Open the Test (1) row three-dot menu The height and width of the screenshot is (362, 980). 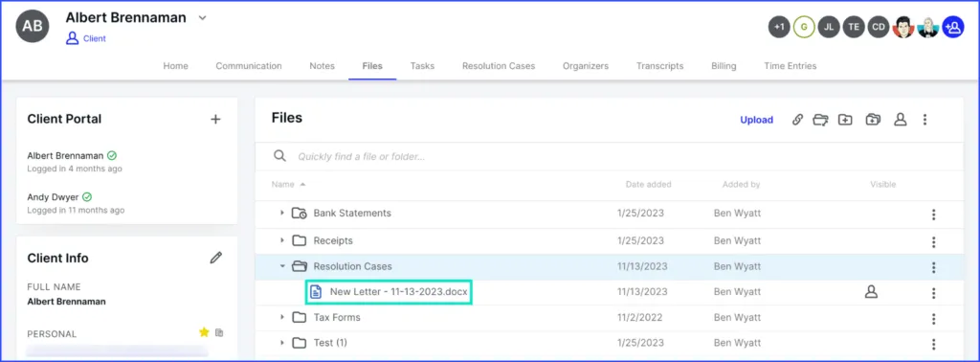[934, 345]
